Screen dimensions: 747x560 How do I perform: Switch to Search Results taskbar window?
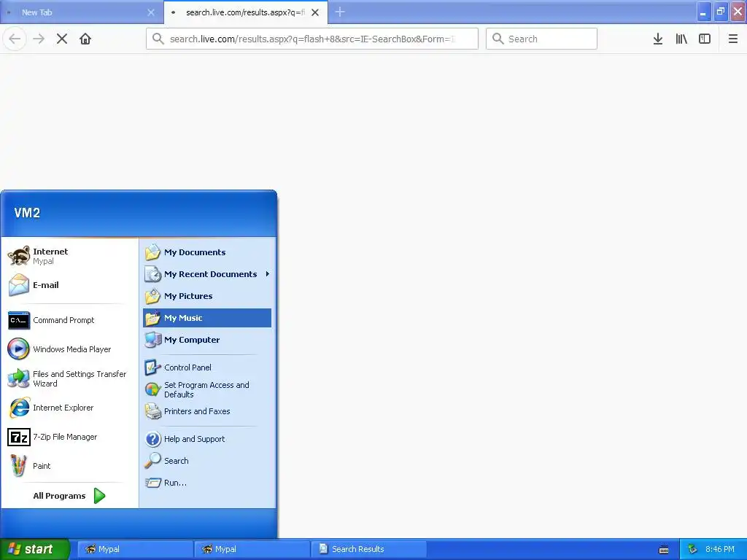coord(368,549)
